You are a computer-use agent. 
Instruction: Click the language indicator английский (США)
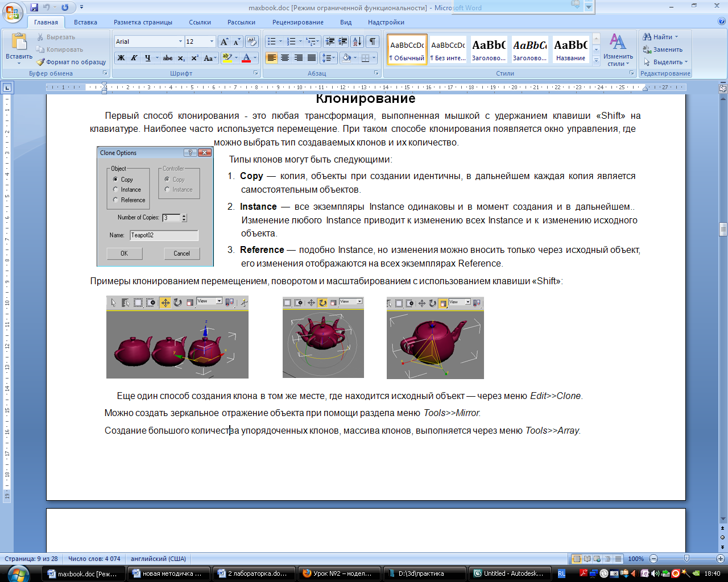click(x=158, y=559)
